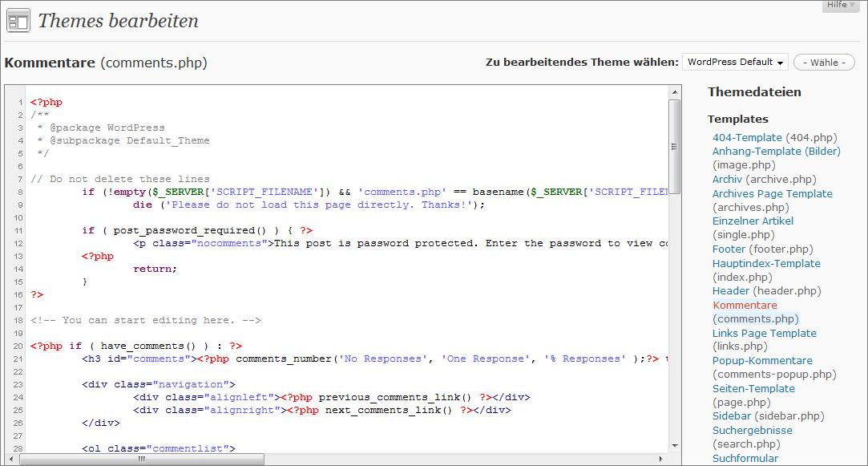The width and height of the screenshot is (868, 466).
Task: Click the '@package WordPress' comment line
Action: pos(101,128)
